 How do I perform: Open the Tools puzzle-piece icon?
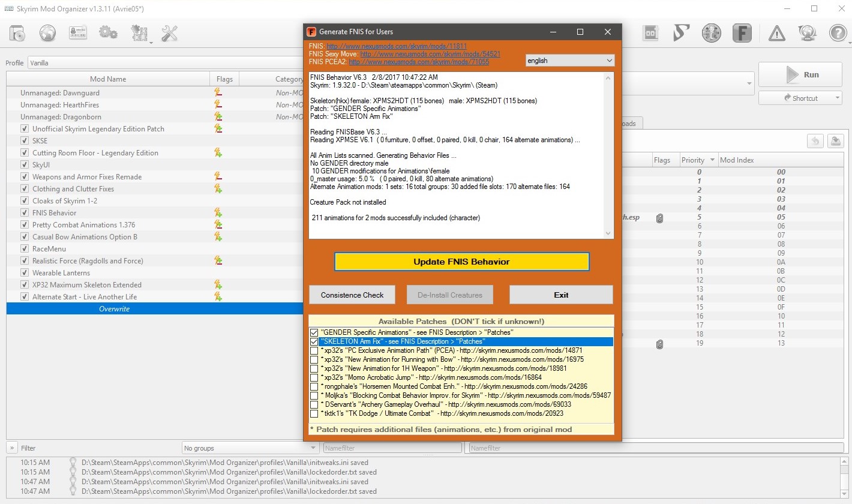point(139,33)
